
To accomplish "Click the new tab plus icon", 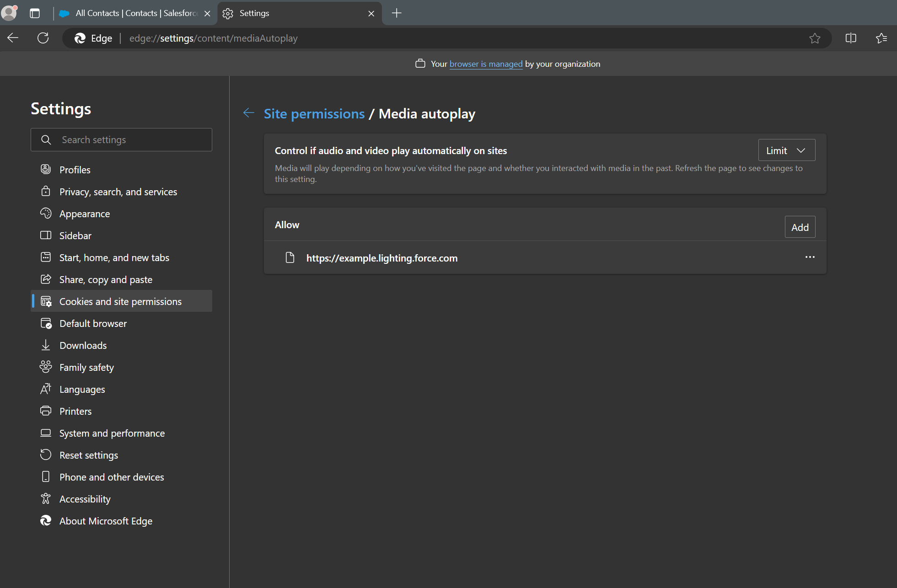I will coord(397,13).
